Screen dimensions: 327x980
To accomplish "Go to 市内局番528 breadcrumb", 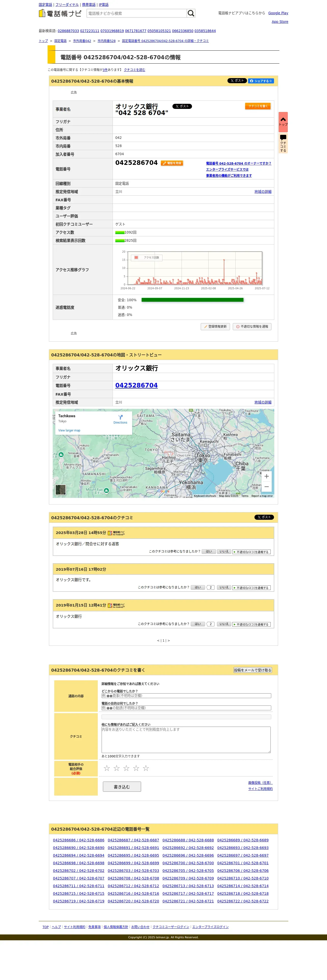I will tap(107, 41).
